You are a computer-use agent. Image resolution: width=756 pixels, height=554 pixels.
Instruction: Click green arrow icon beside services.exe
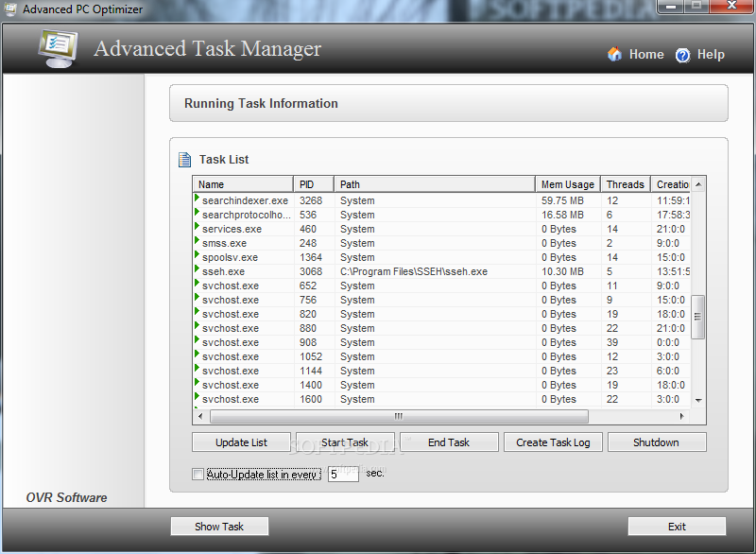tap(197, 227)
